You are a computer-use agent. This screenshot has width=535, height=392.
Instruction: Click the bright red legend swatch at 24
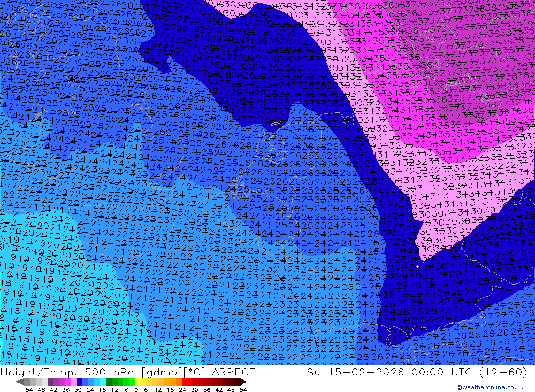(185, 381)
